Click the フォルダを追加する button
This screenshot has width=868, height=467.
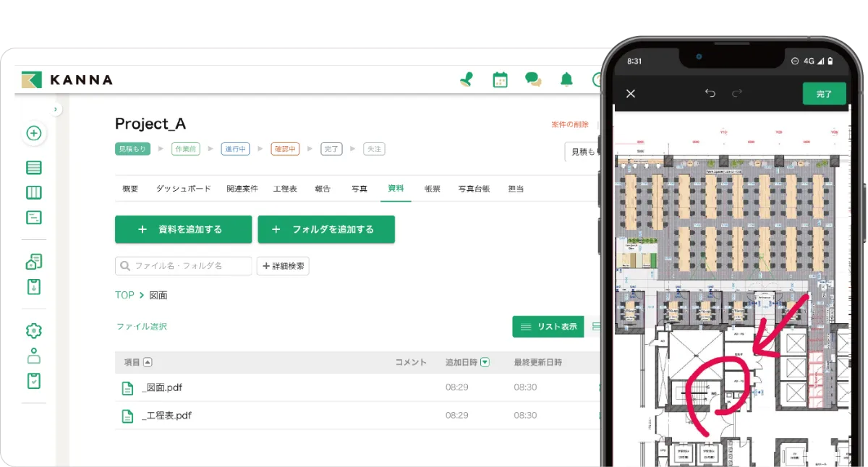326,229
